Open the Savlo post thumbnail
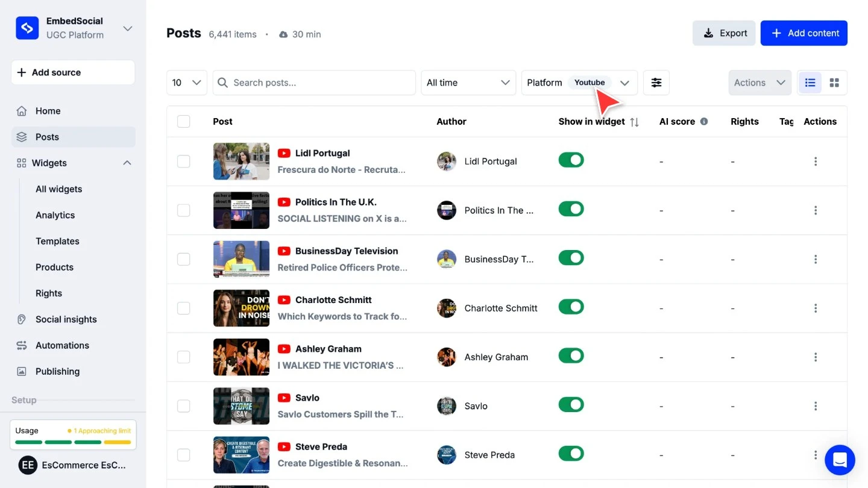This screenshot has height=488, width=868. click(241, 406)
